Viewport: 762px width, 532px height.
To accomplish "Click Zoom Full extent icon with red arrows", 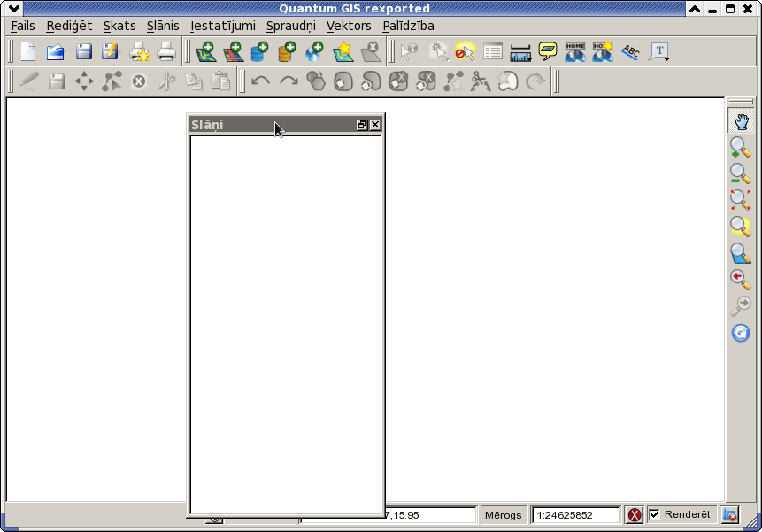I will click(x=741, y=200).
